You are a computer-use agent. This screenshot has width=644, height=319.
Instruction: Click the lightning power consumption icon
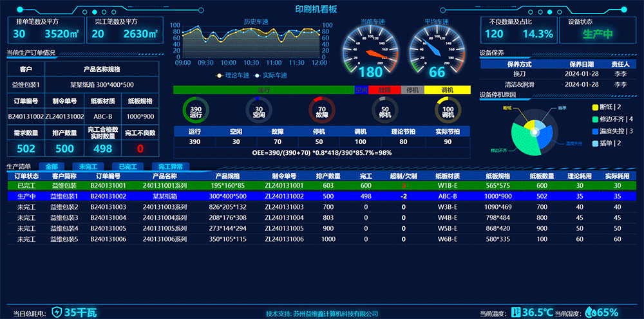click(x=57, y=313)
